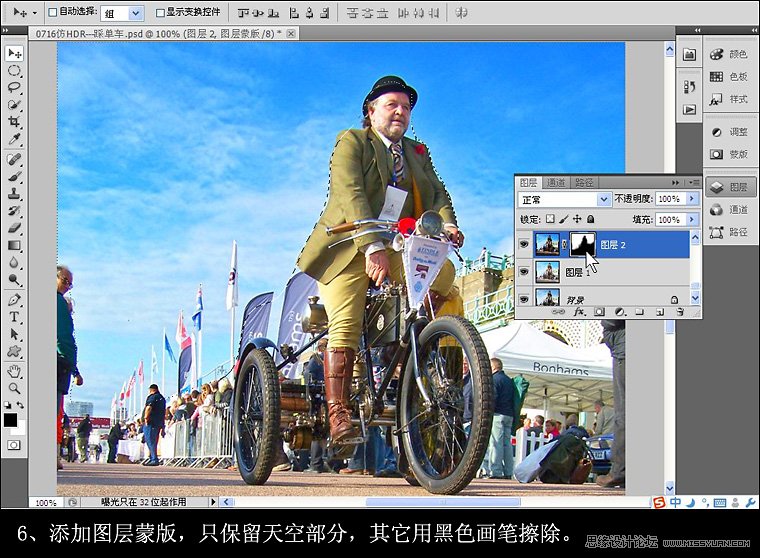Toggle Lock all padlock icon

(590, 219)
